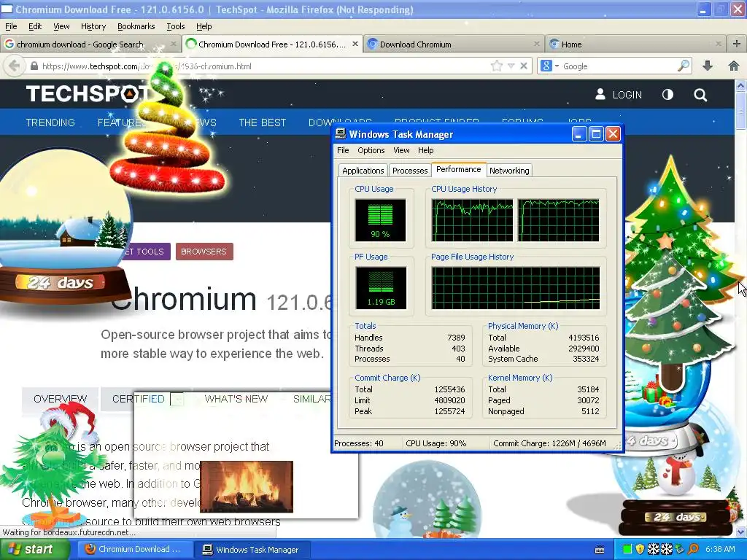The width and height of the screenshot is (747, 560).
Task: Open the Task Manager File menu
Action: click(343, 150)
